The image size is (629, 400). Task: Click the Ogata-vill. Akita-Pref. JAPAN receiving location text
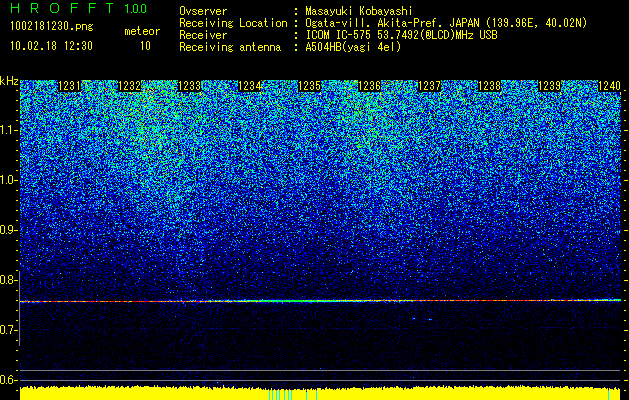point(446,23)
